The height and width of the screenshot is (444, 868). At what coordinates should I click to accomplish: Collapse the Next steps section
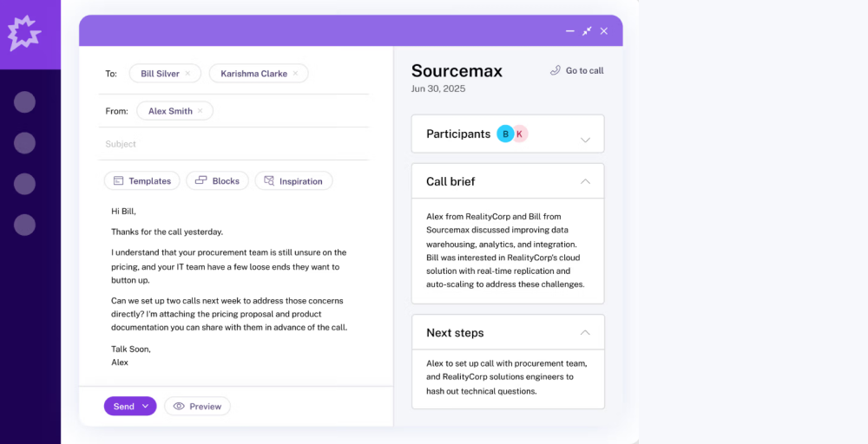coord(585,332)
